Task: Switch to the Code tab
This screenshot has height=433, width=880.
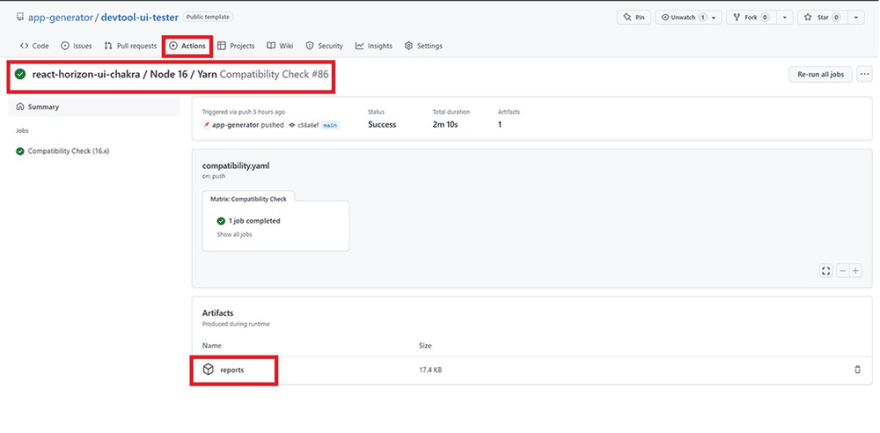Action: (34, 46)
